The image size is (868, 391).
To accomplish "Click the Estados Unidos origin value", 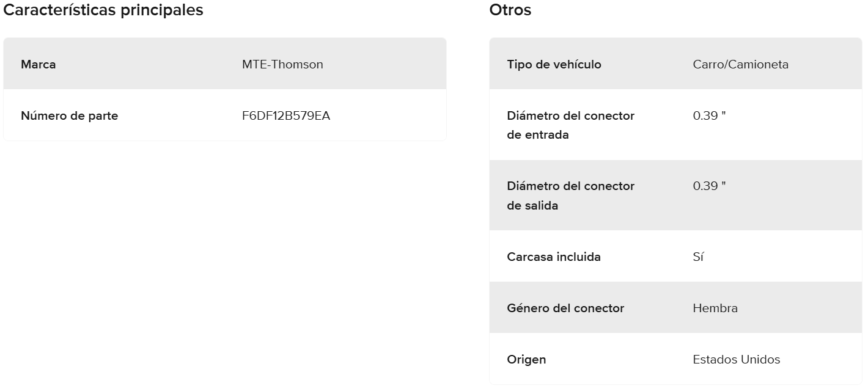I will (x=736, y=359).
